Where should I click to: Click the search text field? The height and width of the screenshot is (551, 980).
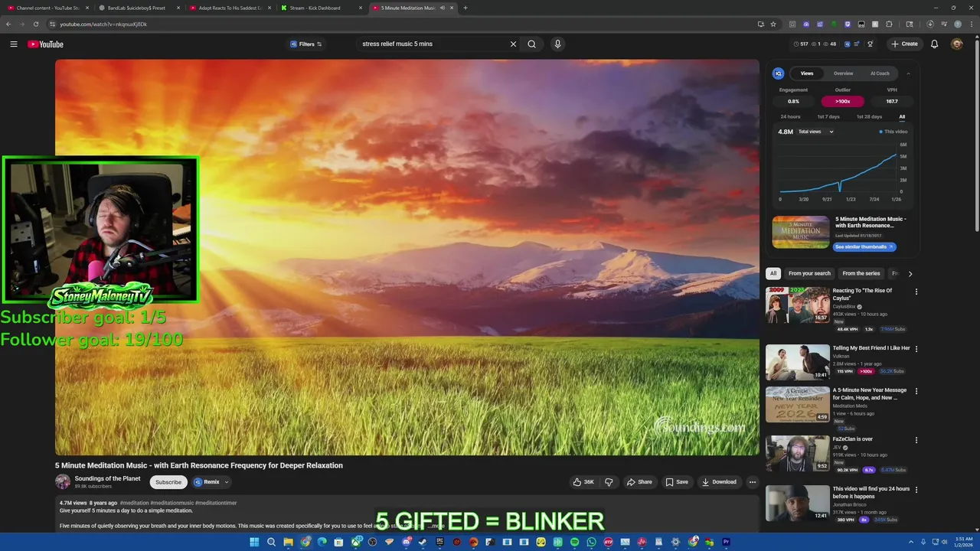click(433, 44)
